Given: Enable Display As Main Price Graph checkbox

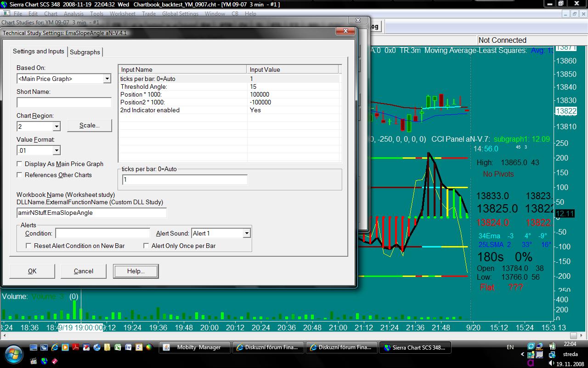Looking at the screenshot, I should pyautogui.click(x=19, y=164).
